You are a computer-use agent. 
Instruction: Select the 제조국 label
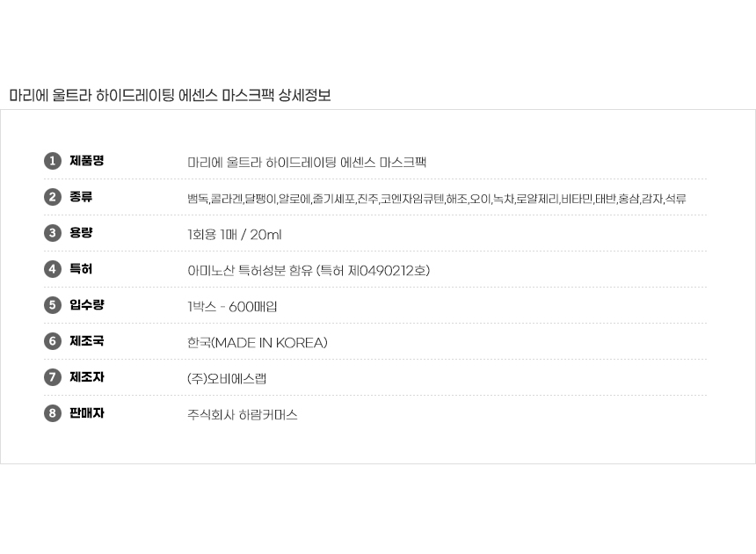point(86,341)
